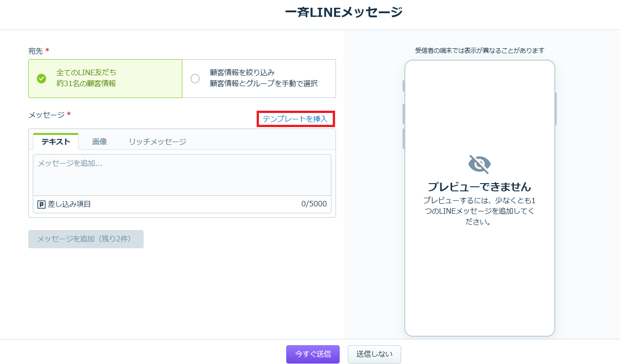Click the crossed-out eye preview icon
Screen dimensions: 620x364
click(480, 164)
